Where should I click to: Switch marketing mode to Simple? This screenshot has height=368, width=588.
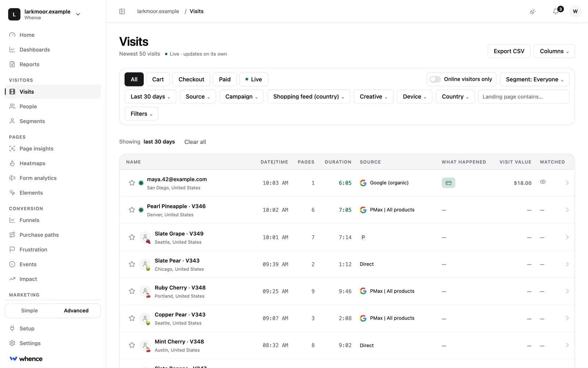click(x=29, y=311)
